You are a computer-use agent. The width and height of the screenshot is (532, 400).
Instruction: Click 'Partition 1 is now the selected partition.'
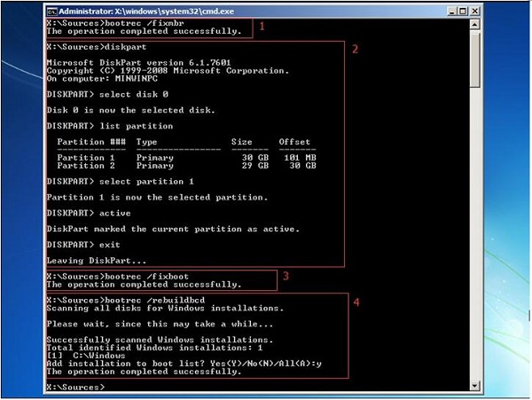tap(158, 198)
